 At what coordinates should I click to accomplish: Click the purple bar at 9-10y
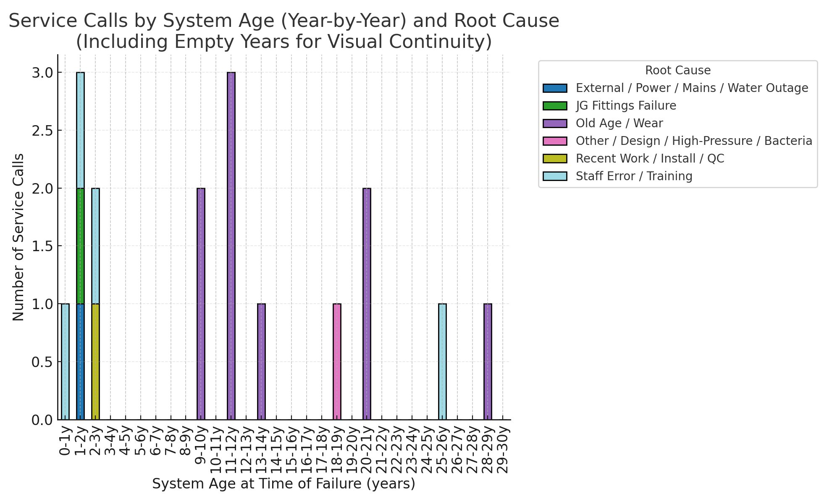pyautogui.click(x=201, y=304)
